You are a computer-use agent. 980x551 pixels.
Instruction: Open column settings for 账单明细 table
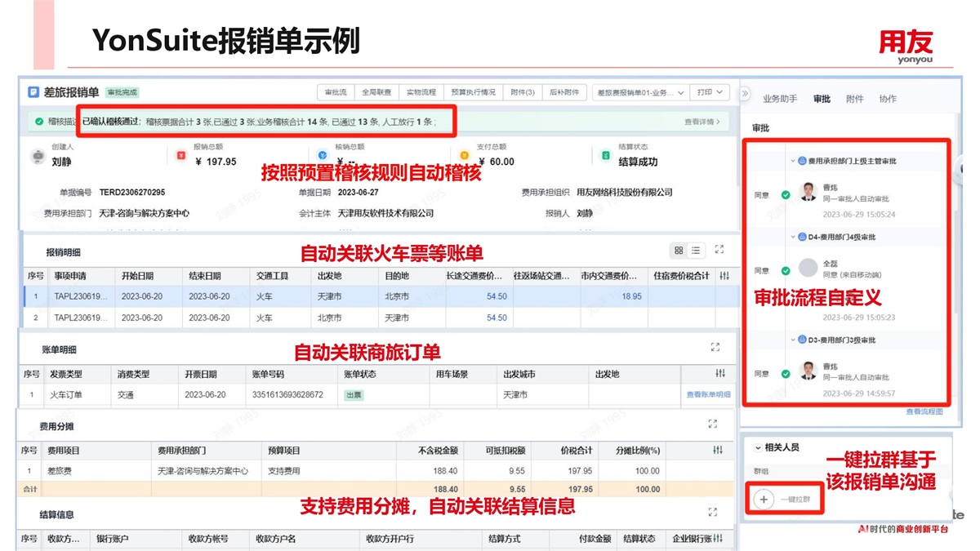(x=719, y=374)
